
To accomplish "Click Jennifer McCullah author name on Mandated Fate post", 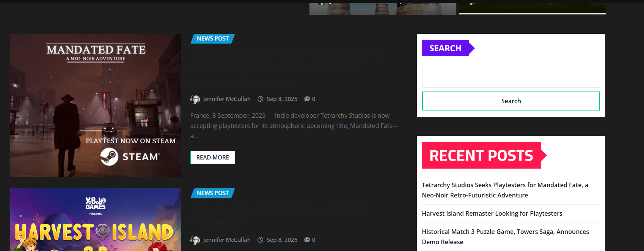I will (x=227, y=99).
